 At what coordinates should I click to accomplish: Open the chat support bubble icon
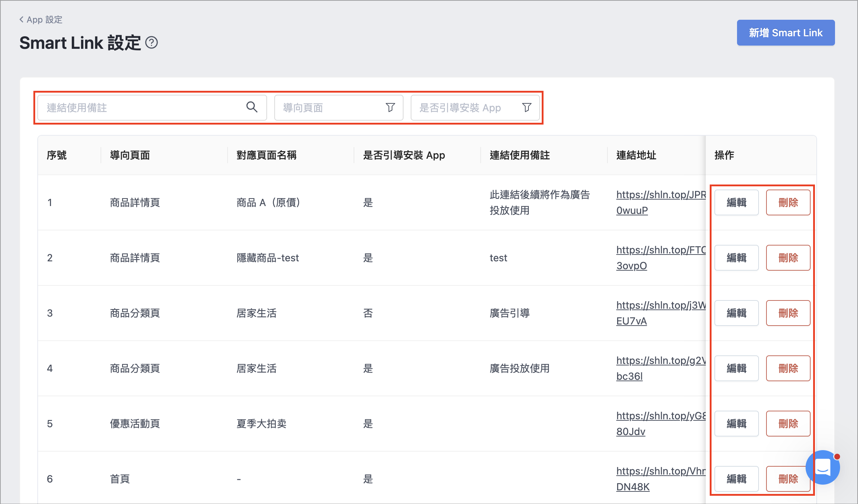click(x=822, y=467)
